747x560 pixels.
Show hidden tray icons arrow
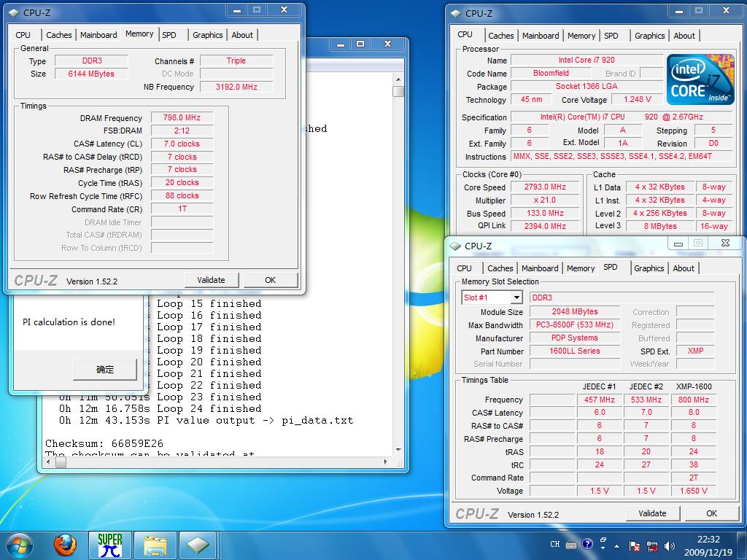[x=617, y=546]
